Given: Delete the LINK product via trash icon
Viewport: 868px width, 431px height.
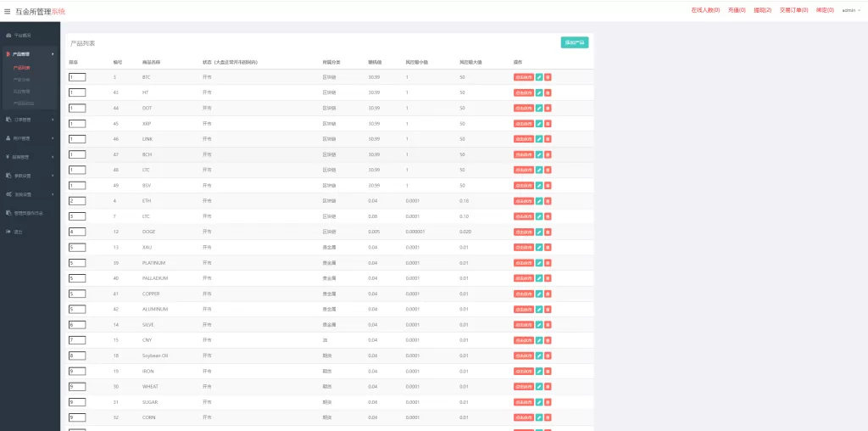Looking at the screenshot, I should tap(548, 139).
